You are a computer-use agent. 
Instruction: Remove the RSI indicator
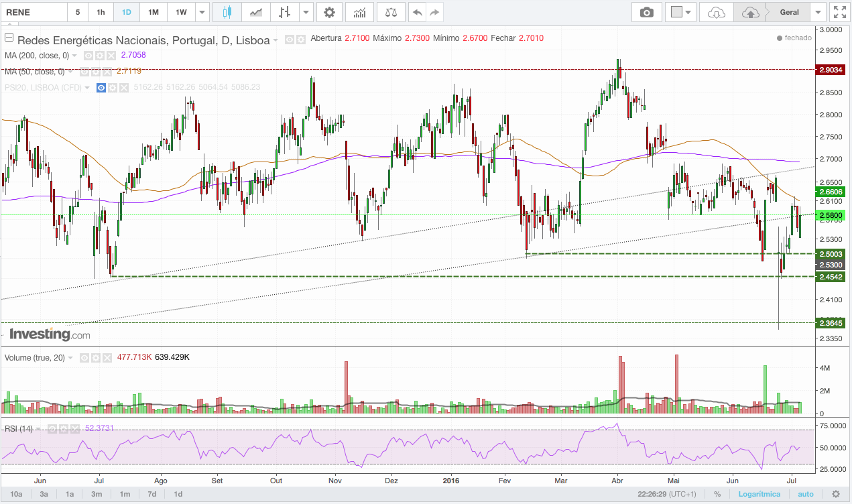(x=75, y=428)
